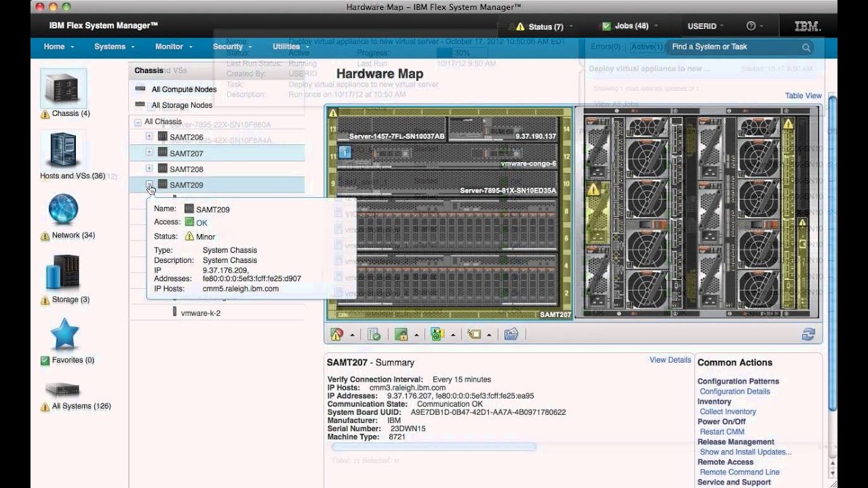
Task: Refresh the hardware map view
Action: click(x=808, y=334)
